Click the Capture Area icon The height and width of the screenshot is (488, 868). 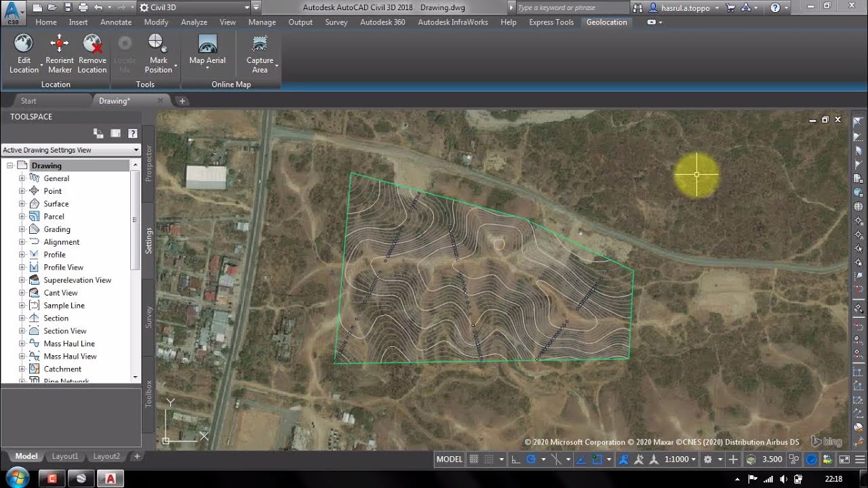coord(260,44)
